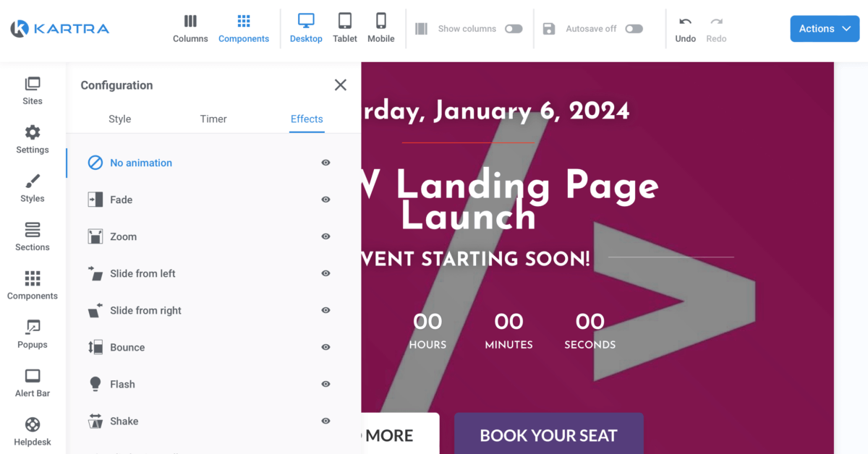Switch to the Timer tab
This screenshot has height=454, width=868.
213,119
